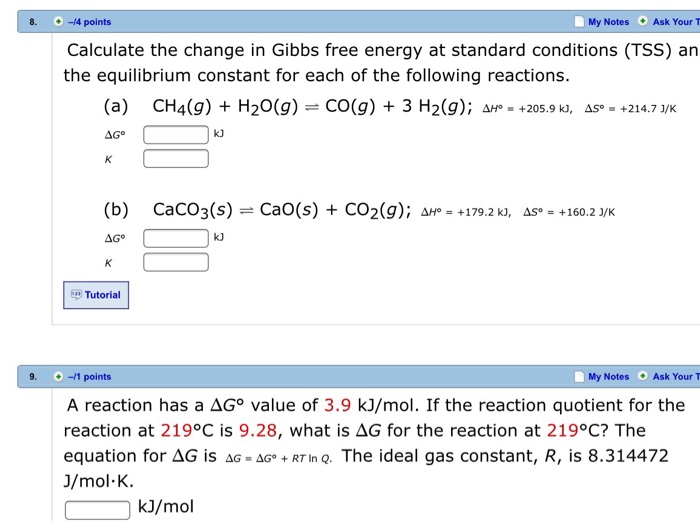Click green plus icon beside Ask Your Teacher, question 9
Viewport: 700px width, 521px height.
pyautogui.click(x=643, y=377)
